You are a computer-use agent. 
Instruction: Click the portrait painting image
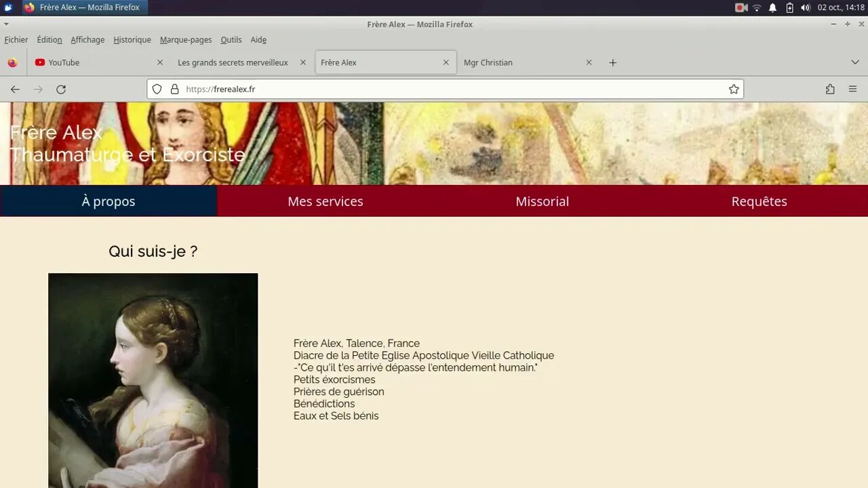coord(153,380)
